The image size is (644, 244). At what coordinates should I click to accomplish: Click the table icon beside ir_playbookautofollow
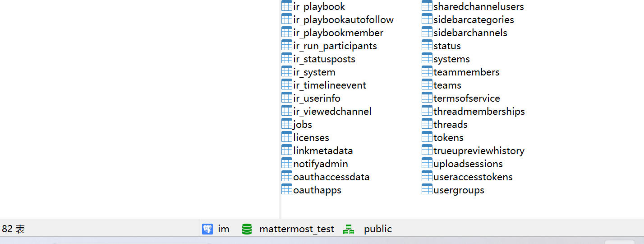coord(286,19)
